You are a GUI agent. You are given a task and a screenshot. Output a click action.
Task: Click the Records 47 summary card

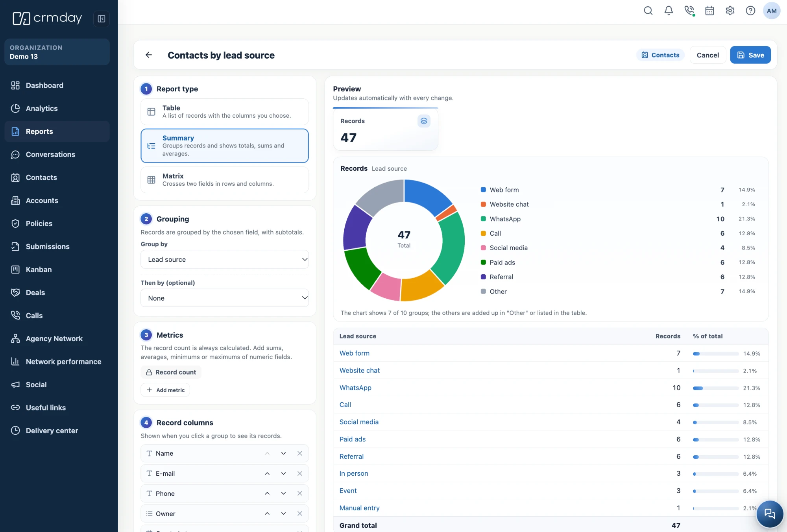pos(385,129)
